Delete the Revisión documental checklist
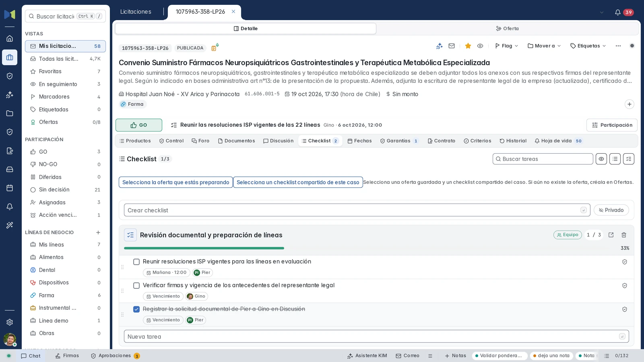Viewport: 644px width, 362px height. tap(624, 235)
